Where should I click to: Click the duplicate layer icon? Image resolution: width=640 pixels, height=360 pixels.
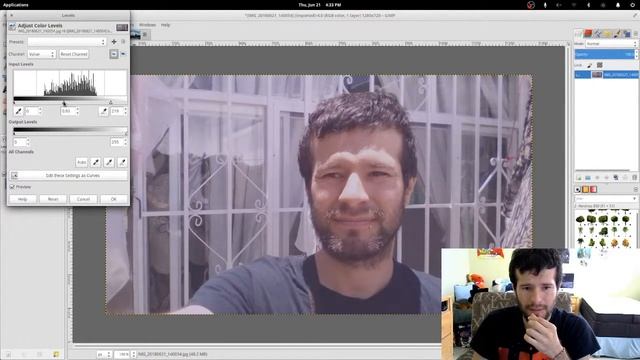(616, 178)
